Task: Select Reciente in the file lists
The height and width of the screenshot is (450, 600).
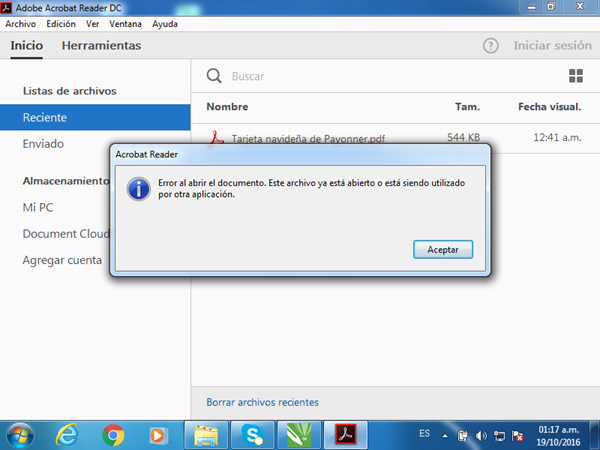Action: (95, 117)
